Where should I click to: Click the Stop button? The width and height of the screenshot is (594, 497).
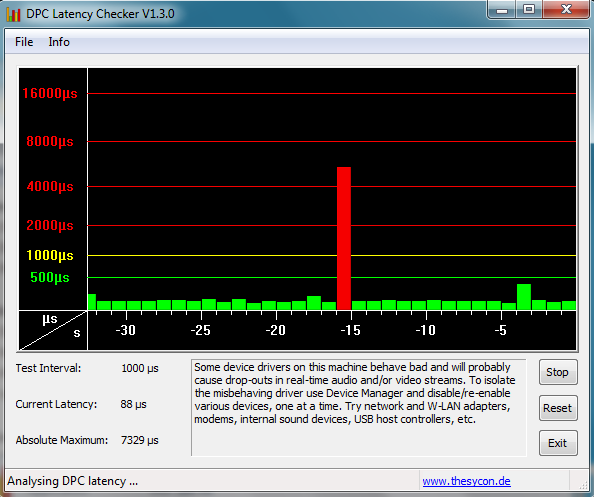[x=558, y=372]
